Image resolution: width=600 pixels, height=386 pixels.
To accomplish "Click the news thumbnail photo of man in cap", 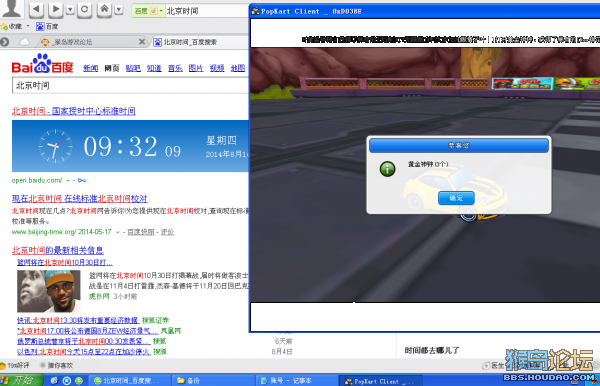I will tap(49, 291).
